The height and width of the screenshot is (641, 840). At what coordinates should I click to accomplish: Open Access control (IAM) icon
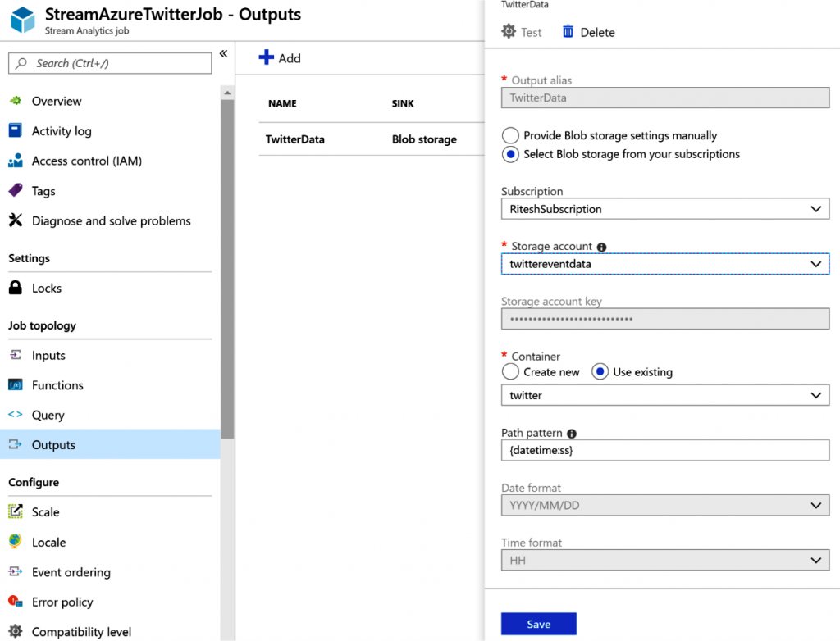[x=15, y=161]
